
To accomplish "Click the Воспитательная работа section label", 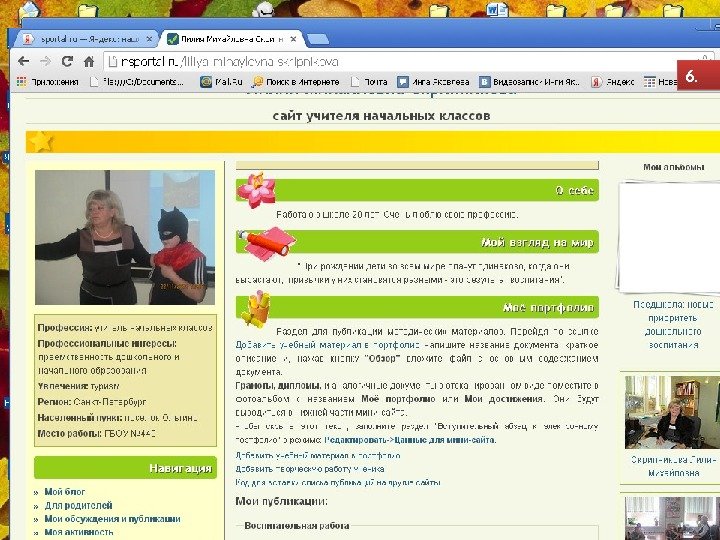I will (x=297, y=526).
